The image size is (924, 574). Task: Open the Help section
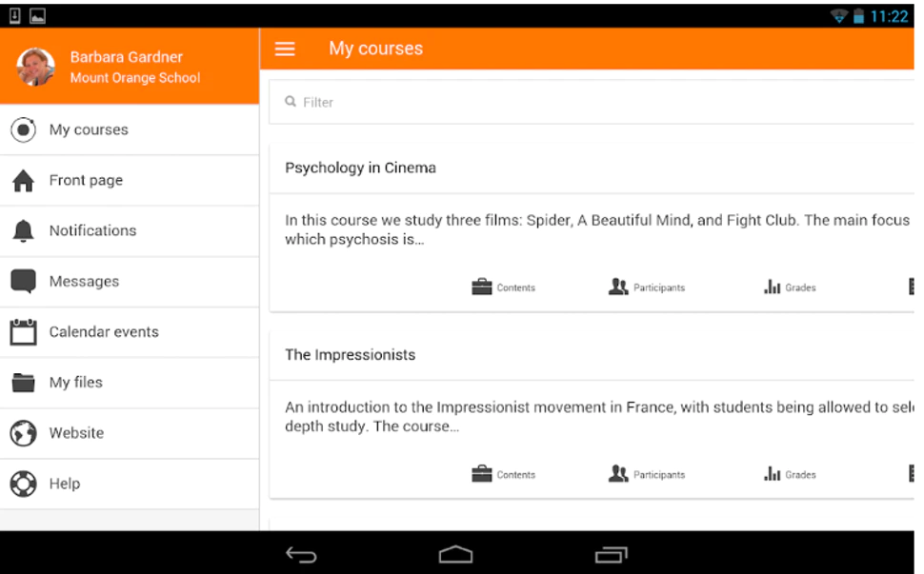[x=66, y=483]
